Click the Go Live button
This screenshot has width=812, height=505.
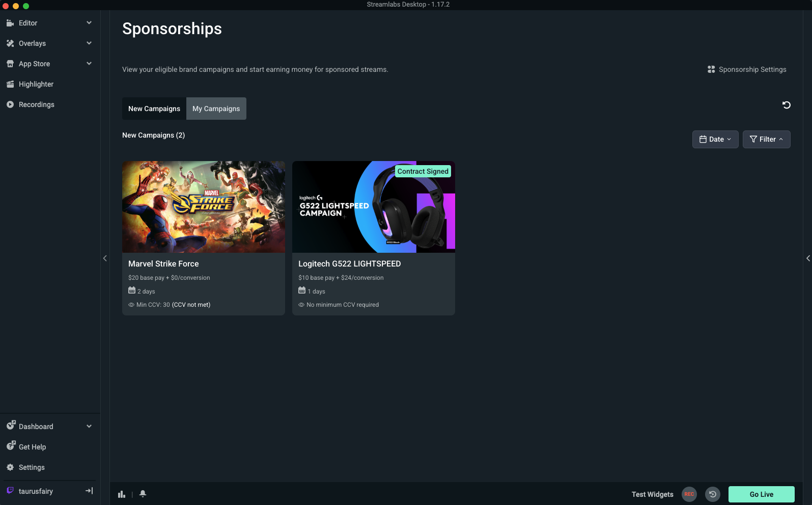(x=762, y=494)
